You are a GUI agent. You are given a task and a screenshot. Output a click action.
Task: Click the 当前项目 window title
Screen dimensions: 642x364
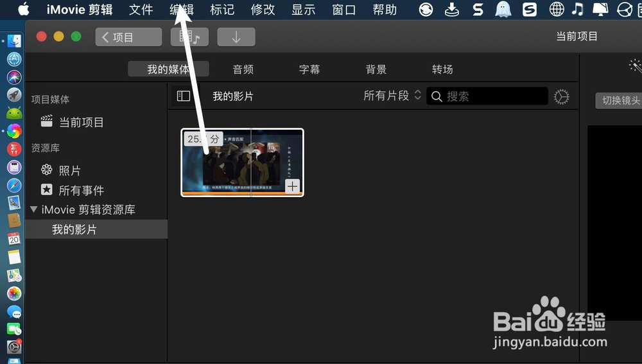click(577, 37)
